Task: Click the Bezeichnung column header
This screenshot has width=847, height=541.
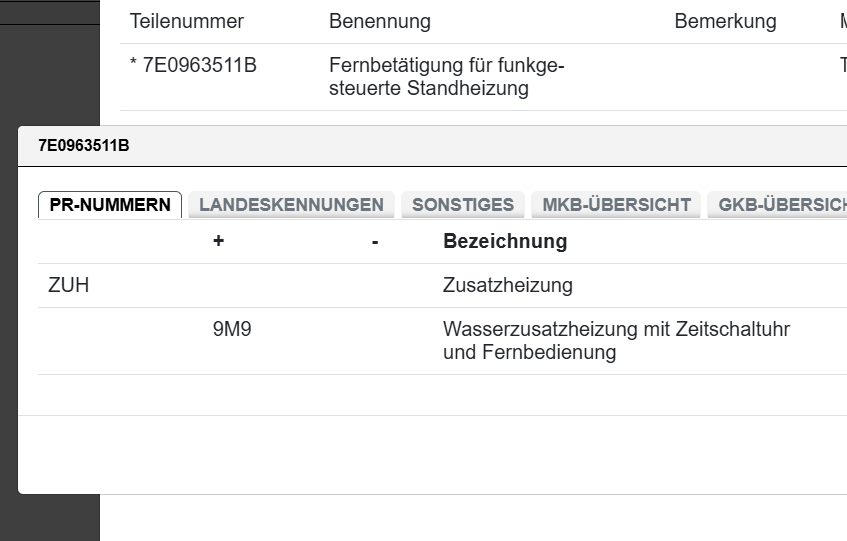Action: coord(505,241)
